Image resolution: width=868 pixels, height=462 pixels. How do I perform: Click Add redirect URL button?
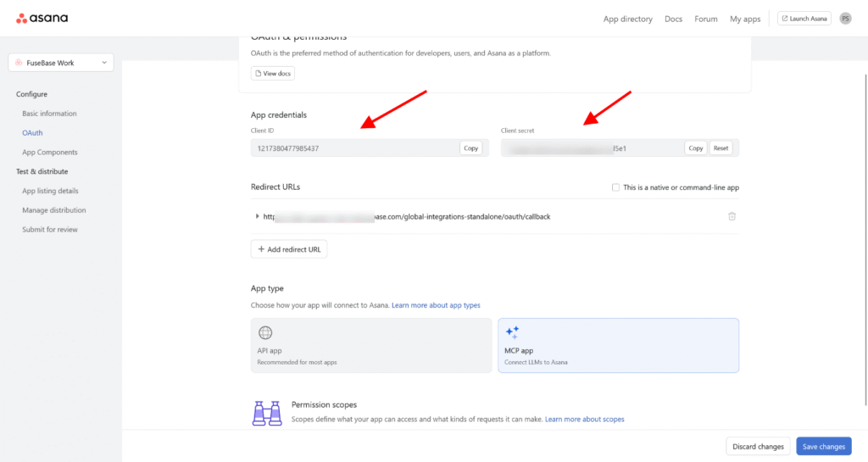click(289, 249)
